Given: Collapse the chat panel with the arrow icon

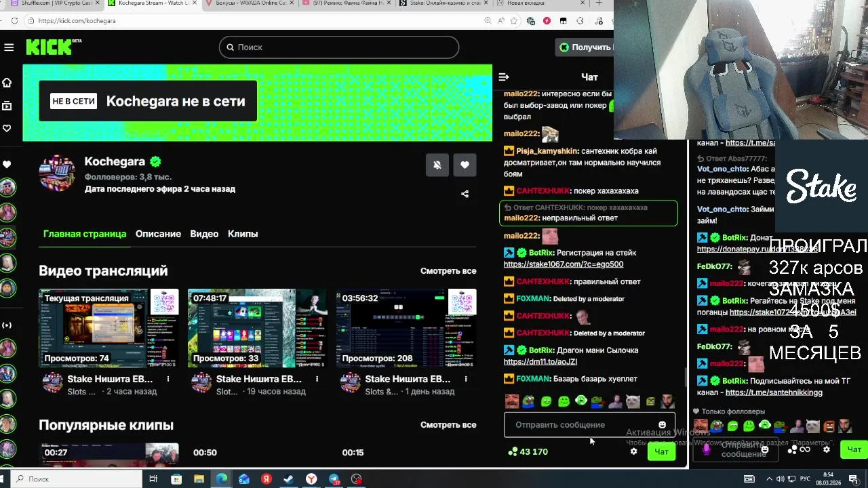Looking at the screenshot, I should point(504,77).
